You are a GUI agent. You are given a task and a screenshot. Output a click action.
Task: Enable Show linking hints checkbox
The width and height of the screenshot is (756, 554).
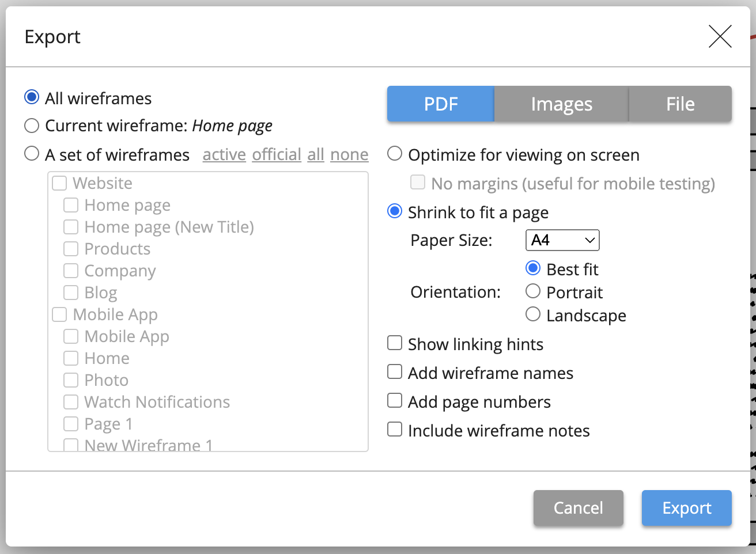coord(395,343)
